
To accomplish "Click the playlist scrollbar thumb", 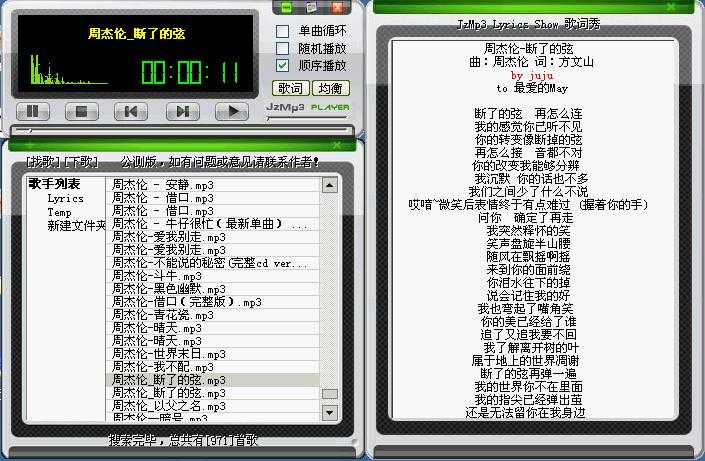I will pyautogui.click(x=330, y=394).
